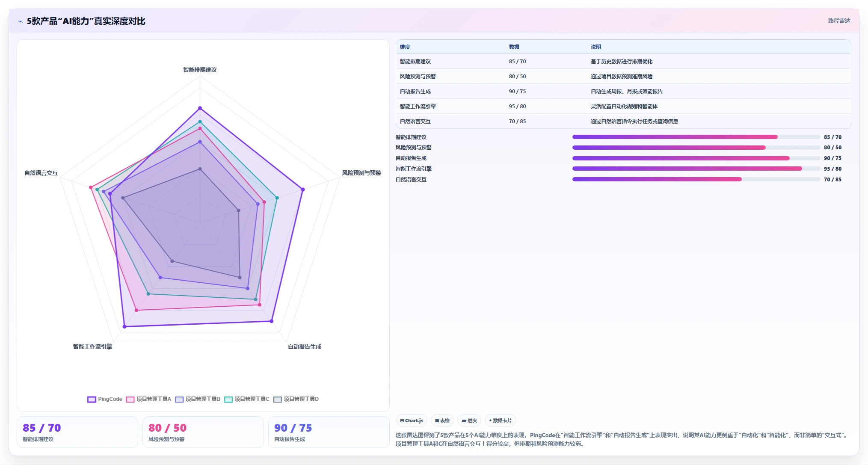Image resolution: width=868 pixels, height=465 pixels.
Task: Click the 85 / 70 progress bar
Action: [x=696, y=137]
